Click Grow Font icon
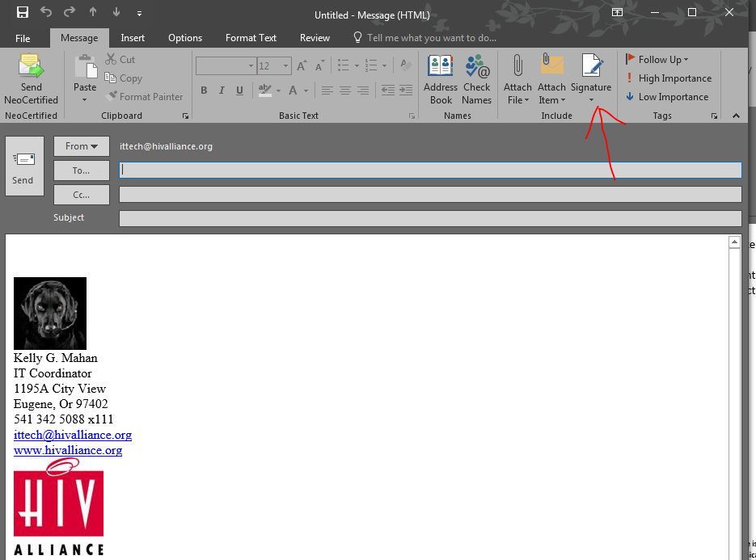The width and height of the screenshot is (756, 560). click(302, 65)
